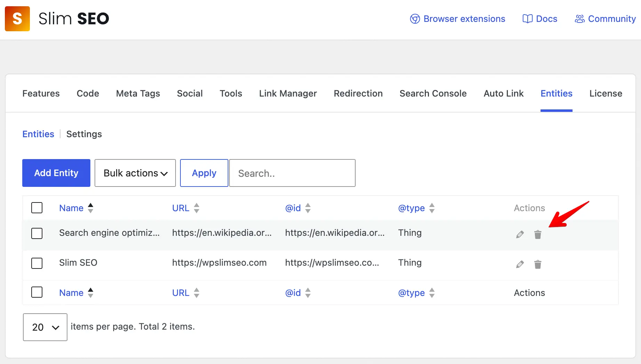Screen dimensions: 641x364
Task: Click the Apply button
Action: pyautogui.click(x=204, y=173)
